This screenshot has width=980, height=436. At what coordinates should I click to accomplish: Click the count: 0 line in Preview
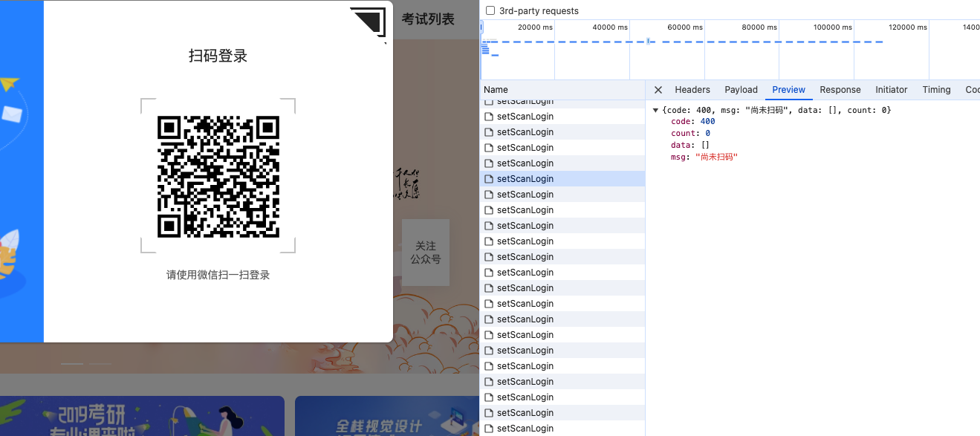coord(690,133)
